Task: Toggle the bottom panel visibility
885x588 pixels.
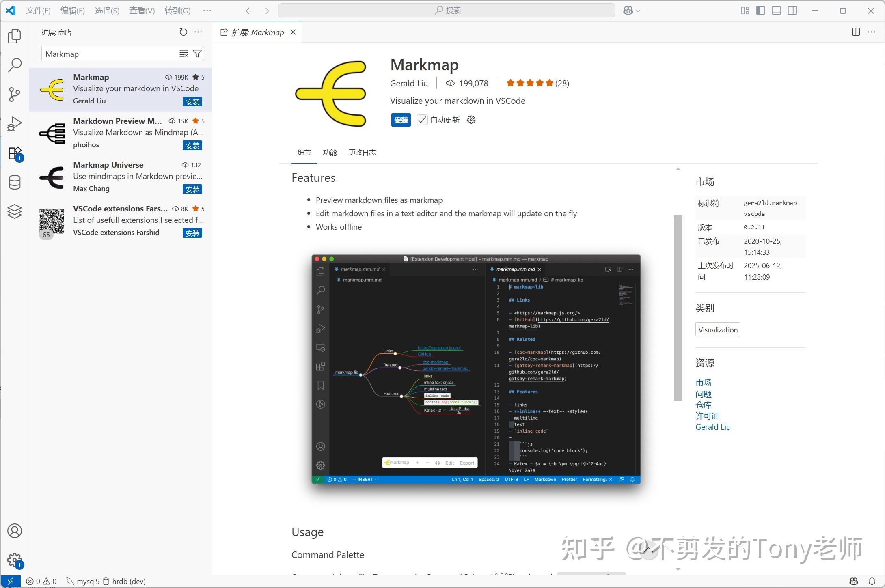Action: [x=776, y=11]
